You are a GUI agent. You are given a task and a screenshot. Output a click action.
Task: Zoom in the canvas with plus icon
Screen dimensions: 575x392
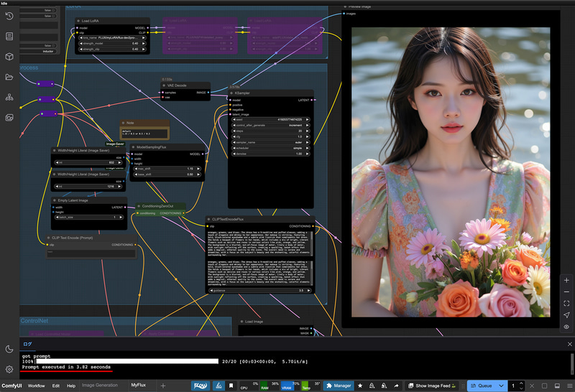[x=566, y=280]
